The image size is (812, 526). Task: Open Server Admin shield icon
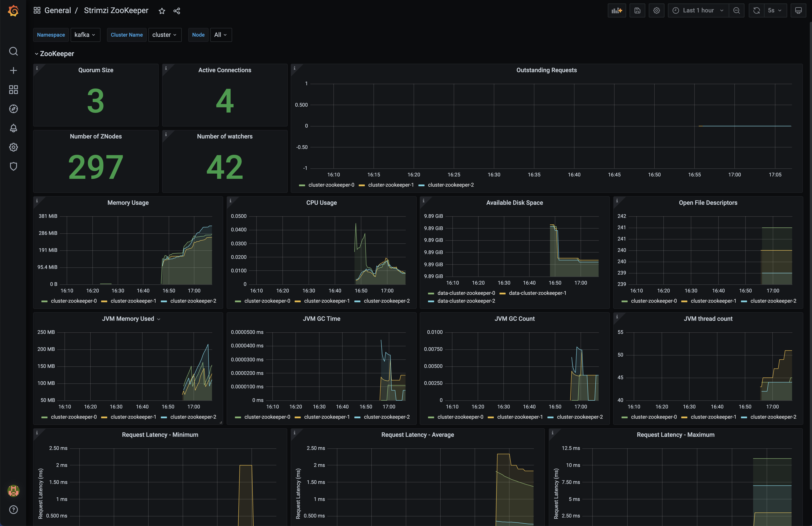click(x=13, y=166)
